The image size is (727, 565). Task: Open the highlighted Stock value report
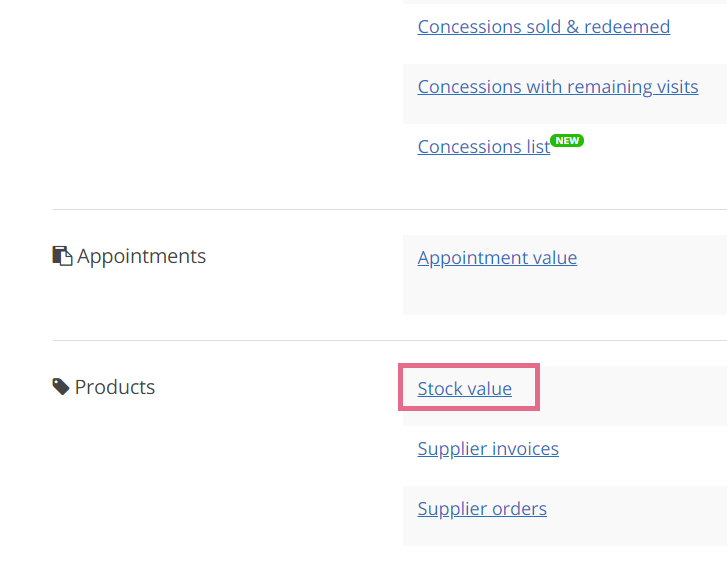click(x=465, y=389)
